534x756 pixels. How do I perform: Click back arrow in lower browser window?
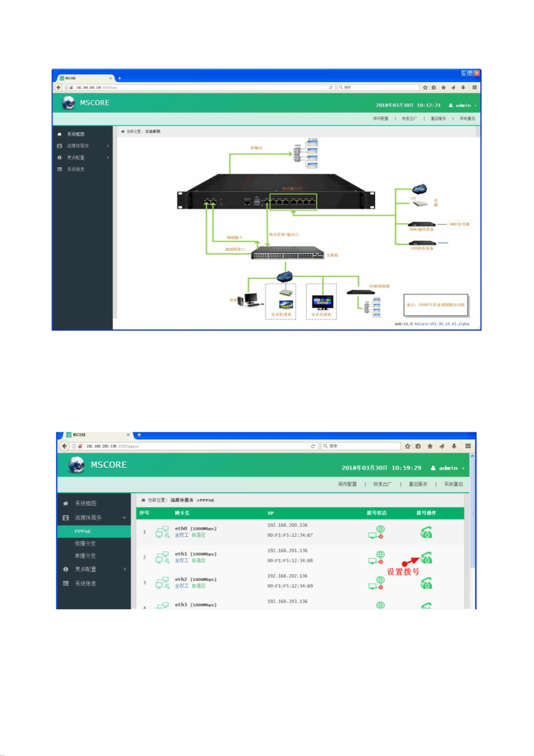click(x=64, y=446)
